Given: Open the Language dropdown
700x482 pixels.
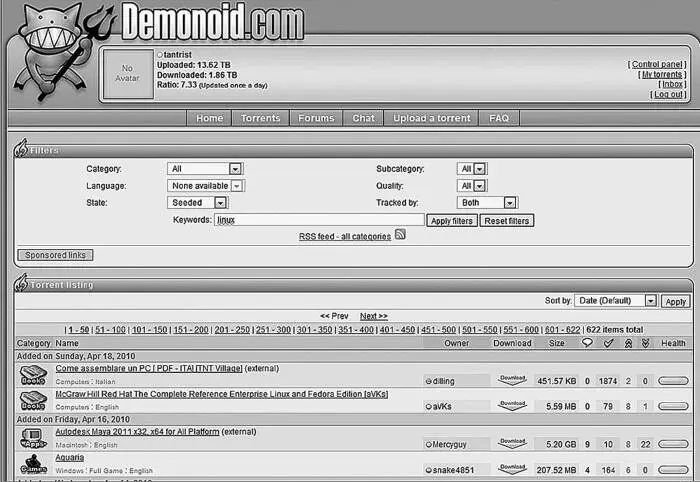Looking at the screenshot, I should pos(206,186).
